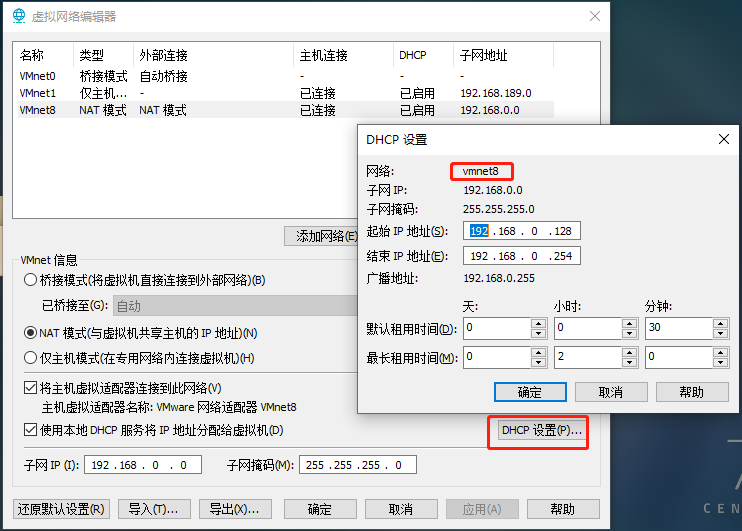Select 桥接模式 radio button

click(x=30, y=280)
